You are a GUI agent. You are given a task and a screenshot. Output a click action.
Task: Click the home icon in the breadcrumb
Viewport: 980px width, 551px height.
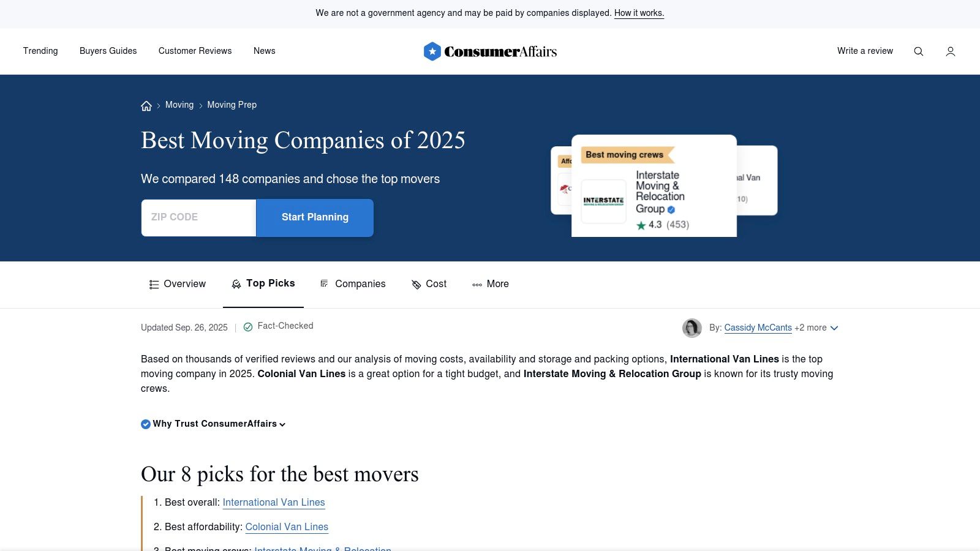pos(146,105)
